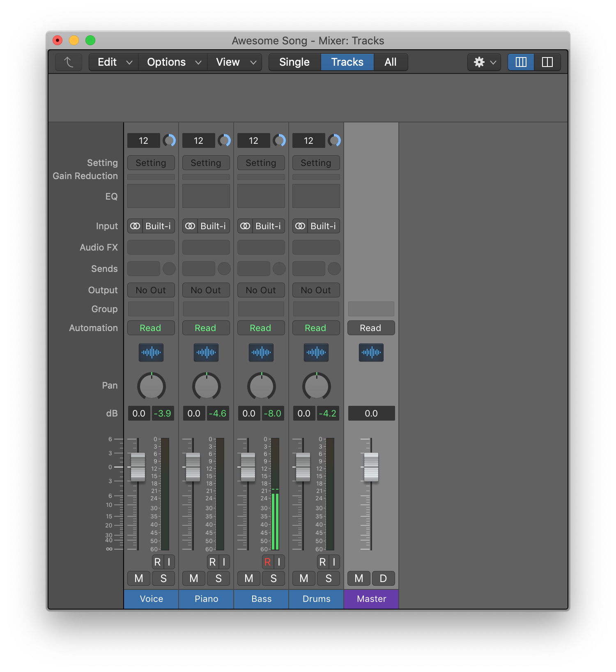Click the Master dB value 0.0 field

coord(371,413)
